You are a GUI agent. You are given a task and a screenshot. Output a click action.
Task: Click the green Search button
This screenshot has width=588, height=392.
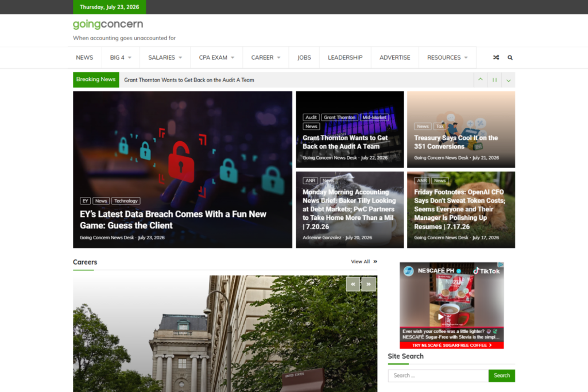click(x=502, y=375)
